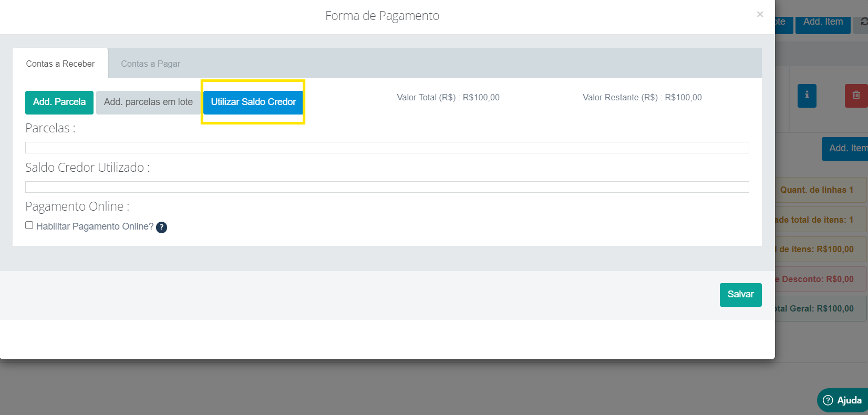
Task: Click the Pagamento Online heading
Action: tap(77, 206)
